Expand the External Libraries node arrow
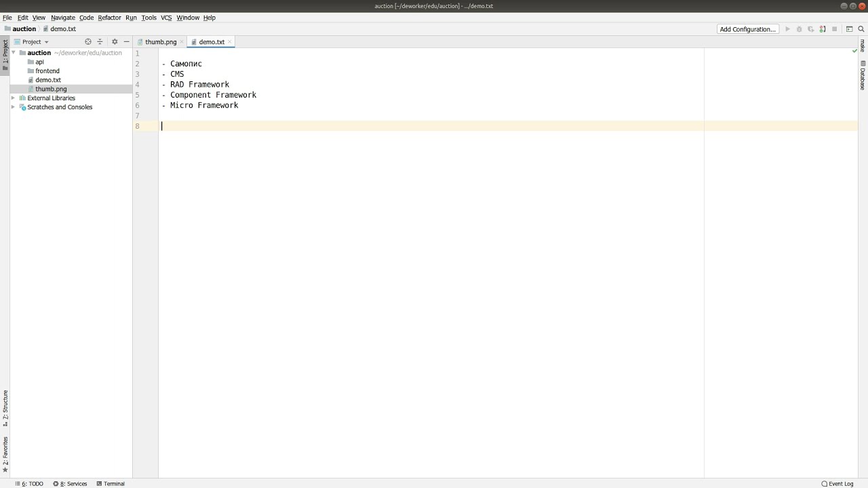 pyautogui.click(x=14, y=98)
